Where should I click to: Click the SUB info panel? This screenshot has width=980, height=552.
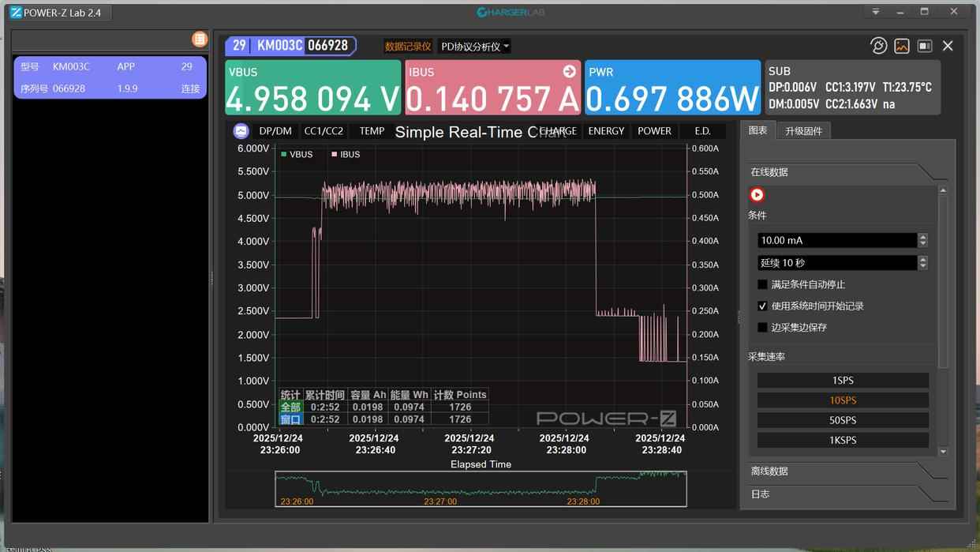click(x=853, y=88)
